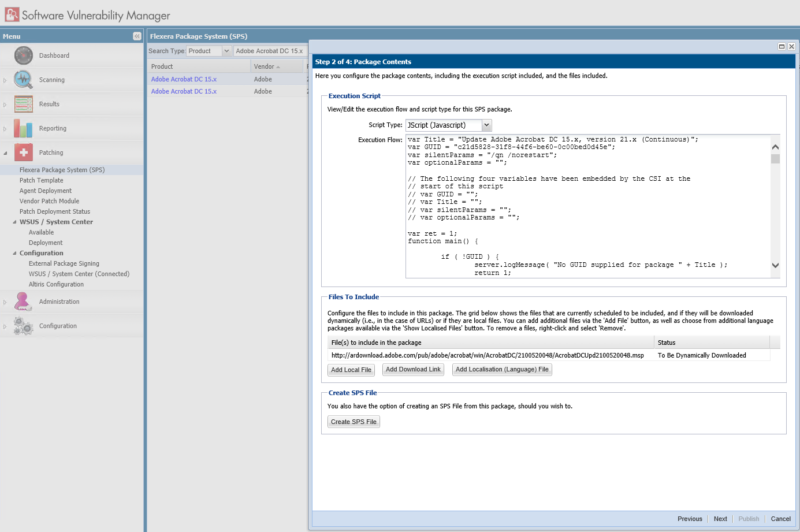Click the Execution Flow scrollbar down arrow
The height and width of the screenshot is (532, 800).
pyautogui.click(x=775, y=265)
